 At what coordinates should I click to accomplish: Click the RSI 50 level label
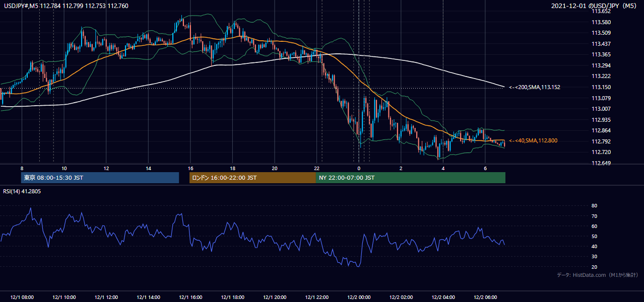point(594,236)
